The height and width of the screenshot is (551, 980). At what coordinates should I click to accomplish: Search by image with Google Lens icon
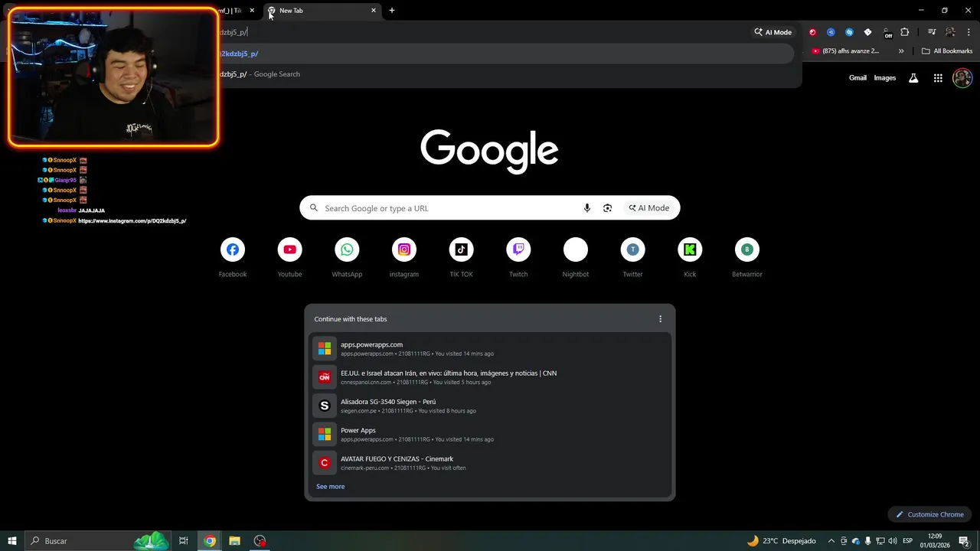tap(607, 208)
